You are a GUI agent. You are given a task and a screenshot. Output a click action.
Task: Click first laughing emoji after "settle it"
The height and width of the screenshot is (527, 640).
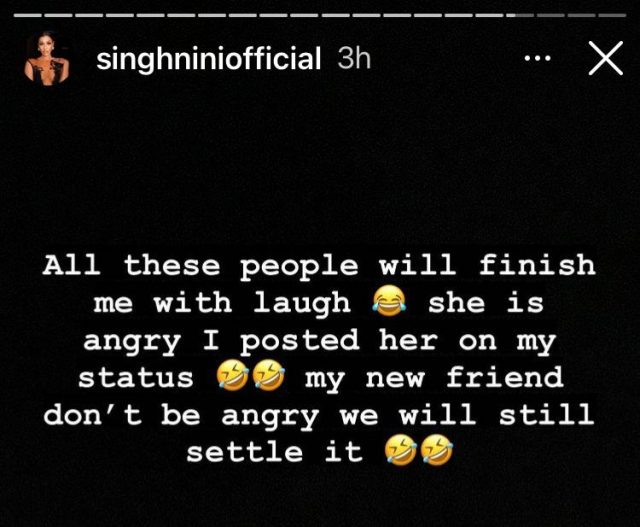399,452
